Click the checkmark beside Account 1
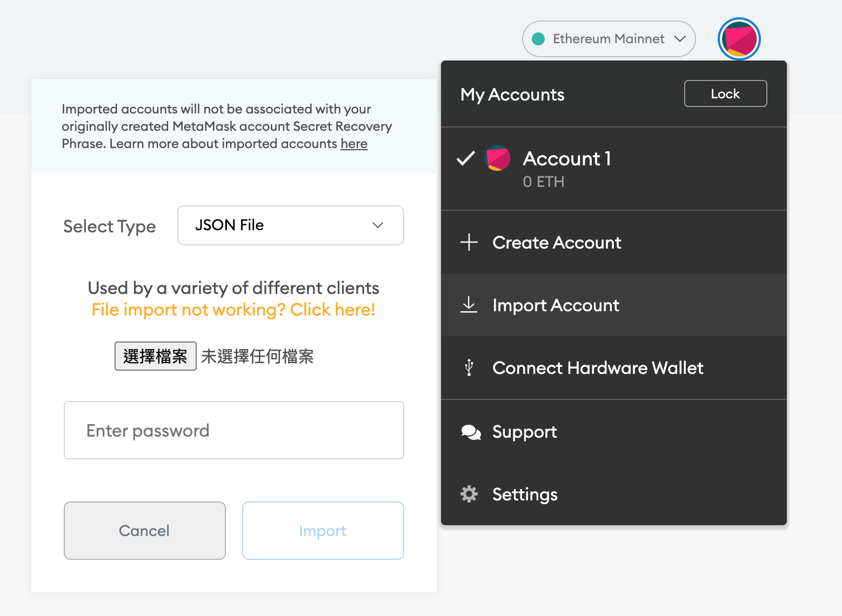842x616 pixels. 466,158
